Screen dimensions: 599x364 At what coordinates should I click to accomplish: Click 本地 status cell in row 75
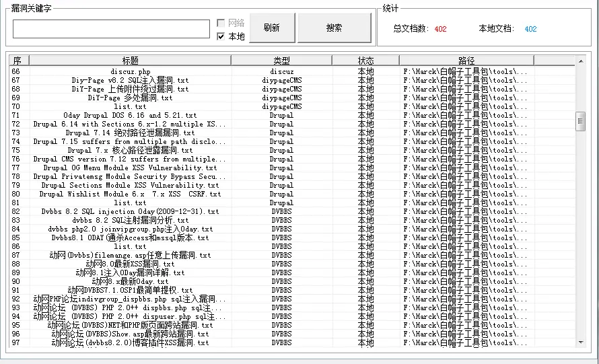365,151
